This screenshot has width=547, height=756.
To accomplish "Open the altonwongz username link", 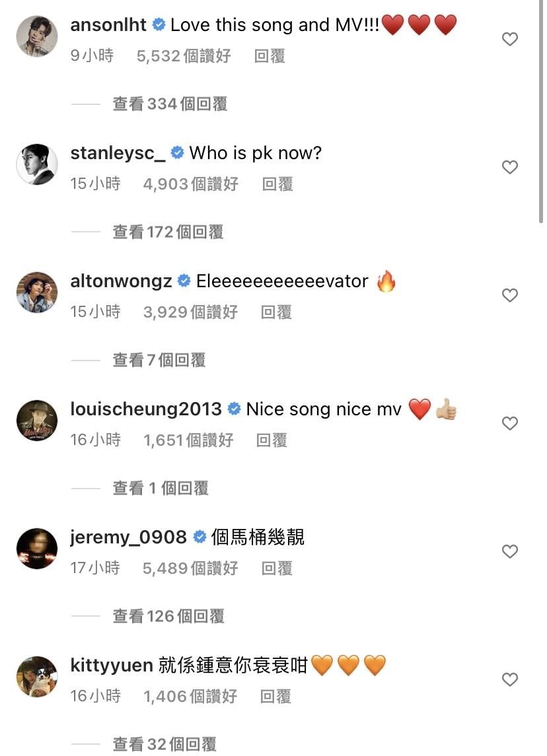I will point(121,281).
